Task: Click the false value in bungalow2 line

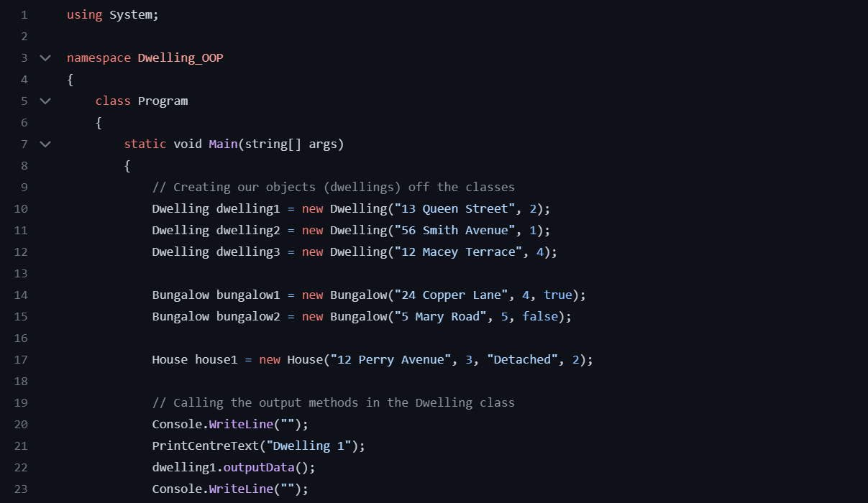Action: click(x=540, y=316)
